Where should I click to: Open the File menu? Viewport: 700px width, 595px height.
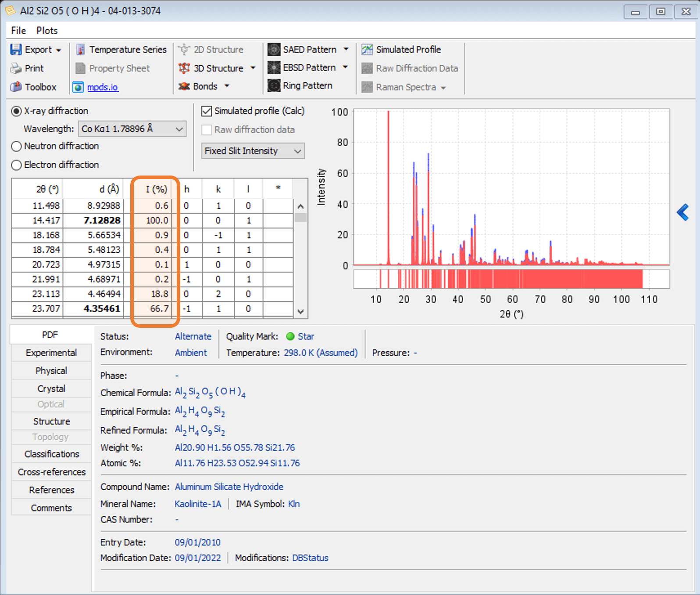(18, 30)
